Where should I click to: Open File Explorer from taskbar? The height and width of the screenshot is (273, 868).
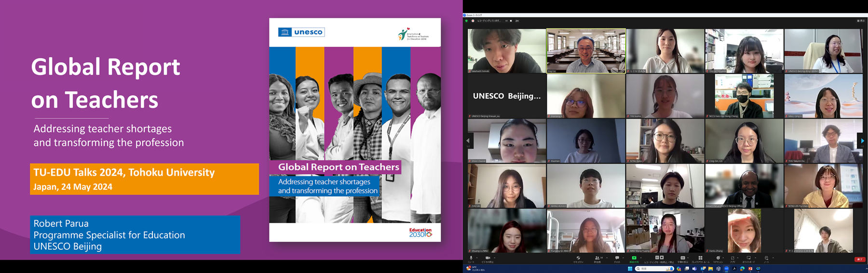pyautogui.click(x=710, y=269)
